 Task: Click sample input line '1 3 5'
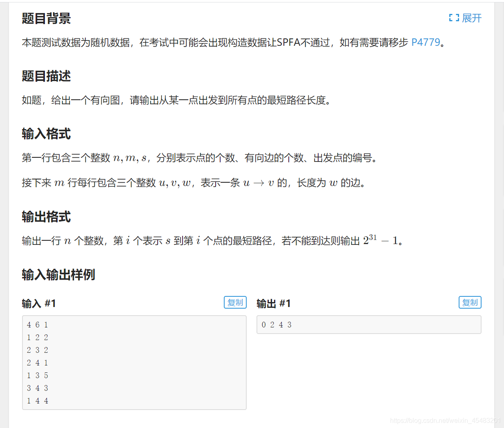38,376
